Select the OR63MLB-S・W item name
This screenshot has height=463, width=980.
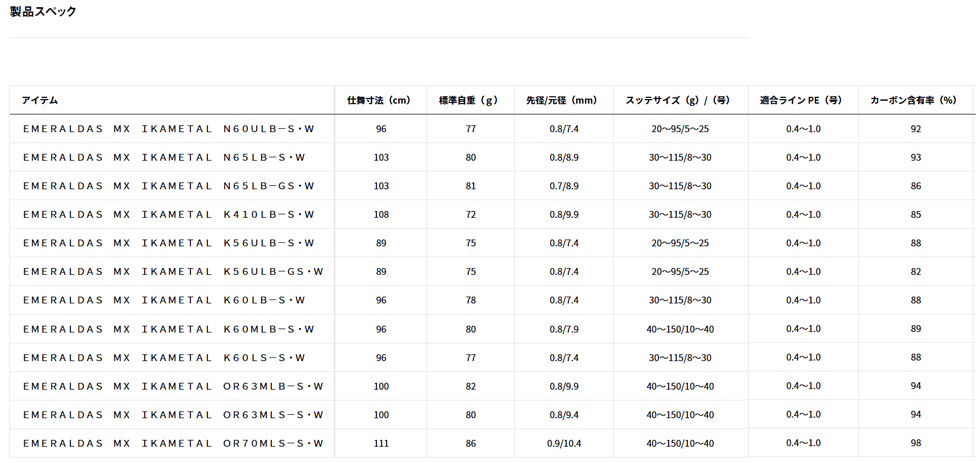click(173, 386)
